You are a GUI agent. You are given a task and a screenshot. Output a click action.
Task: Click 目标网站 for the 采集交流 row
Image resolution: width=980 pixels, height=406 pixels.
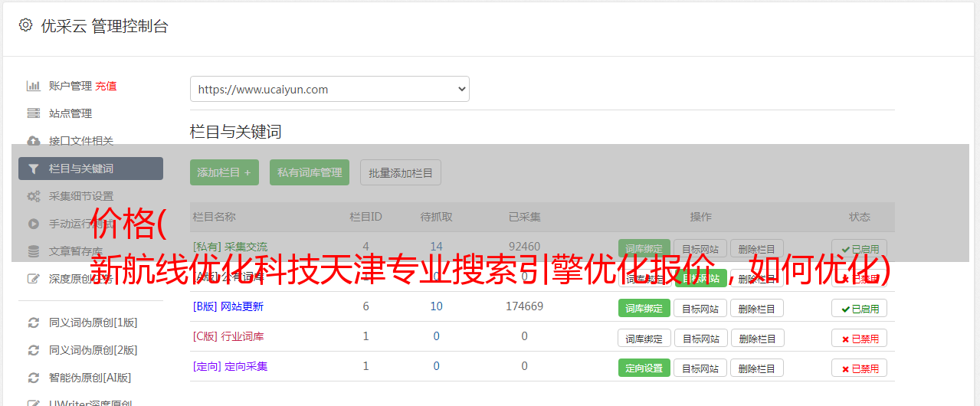700,249
